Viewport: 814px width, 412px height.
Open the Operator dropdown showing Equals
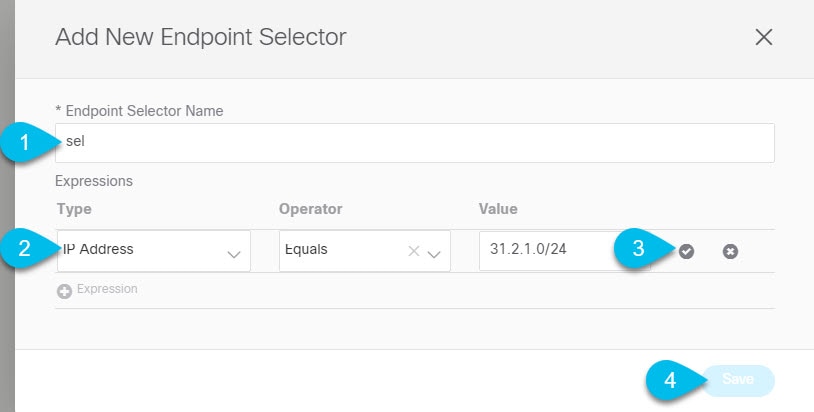(364, 251)
